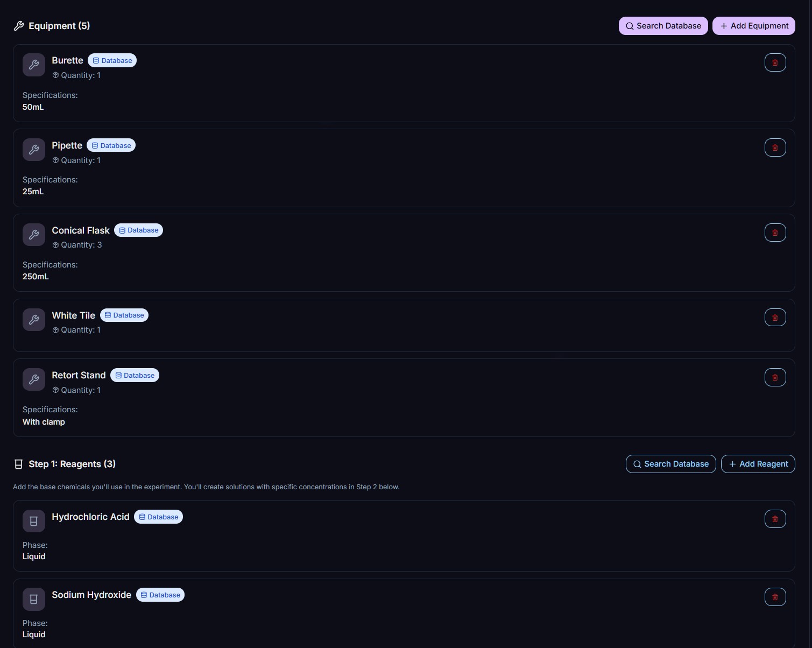Open Search Database in the Reagents section

coord(670,464)
